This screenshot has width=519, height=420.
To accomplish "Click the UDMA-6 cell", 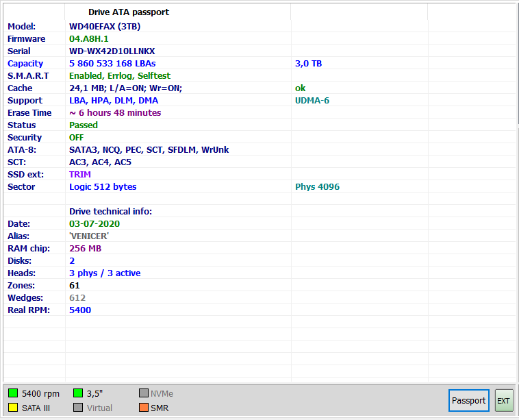I will pos(312,100).
